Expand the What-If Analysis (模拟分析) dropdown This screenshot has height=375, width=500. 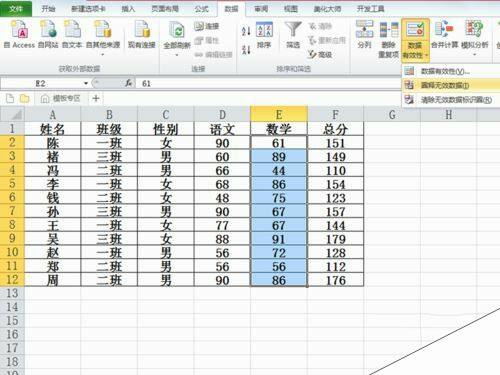pyautogui.click(x=475, y=54)
